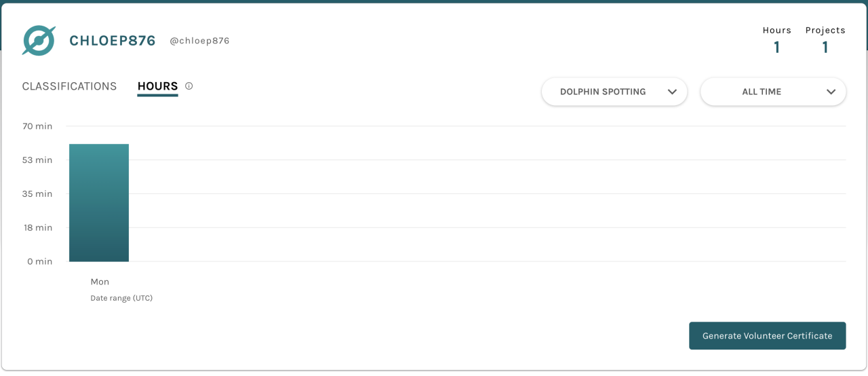Screen dimensions: 868x376
Task: Click the 53 min axis label
Action: [37, 160]
